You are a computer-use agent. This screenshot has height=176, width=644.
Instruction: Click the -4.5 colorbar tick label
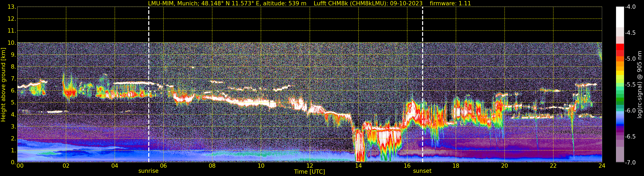tap(630, 33)
